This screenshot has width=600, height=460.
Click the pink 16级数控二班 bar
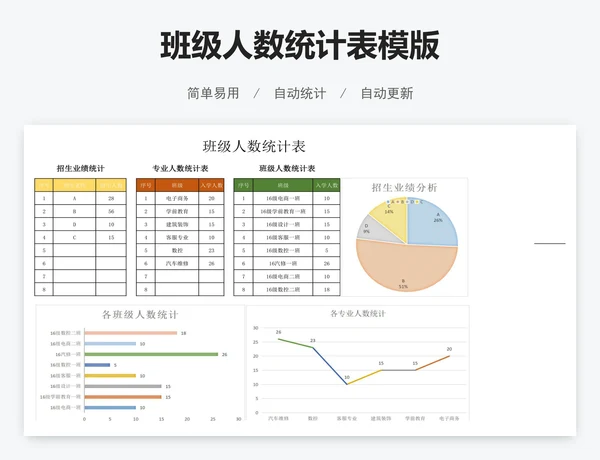131,333
